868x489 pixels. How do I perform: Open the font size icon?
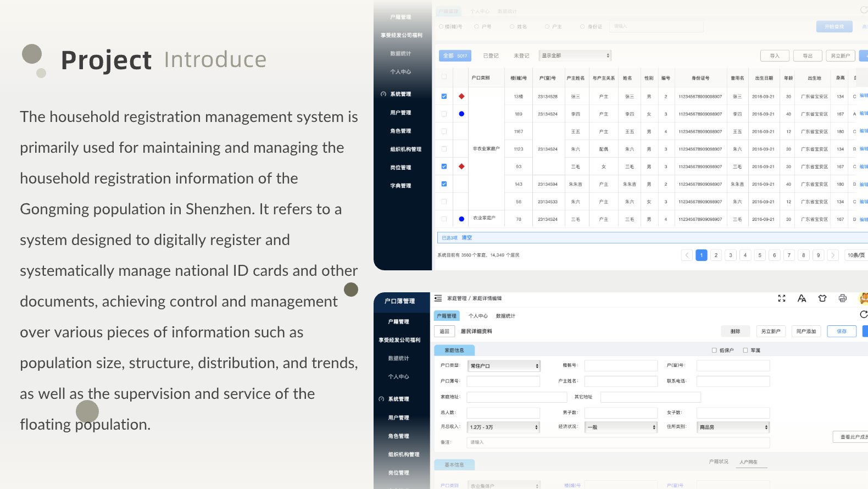coord(802,298)
